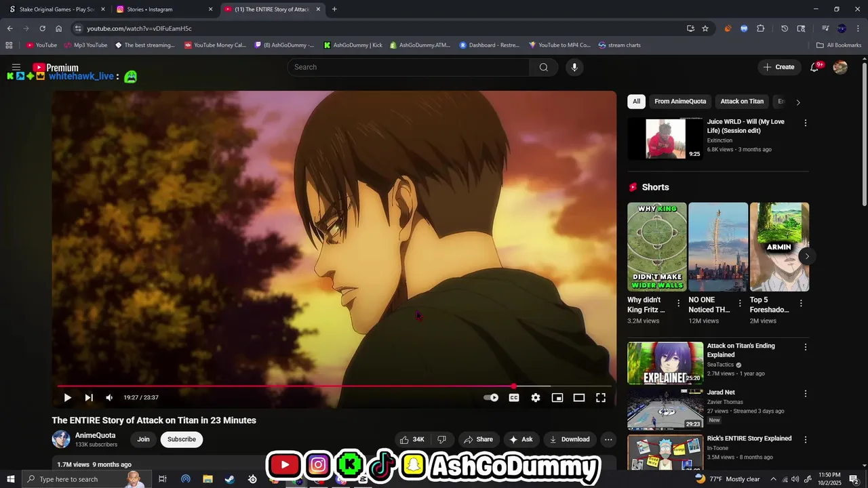The image size is (868, 488).
Task: Skip to the next video
Action: [89, 398]
